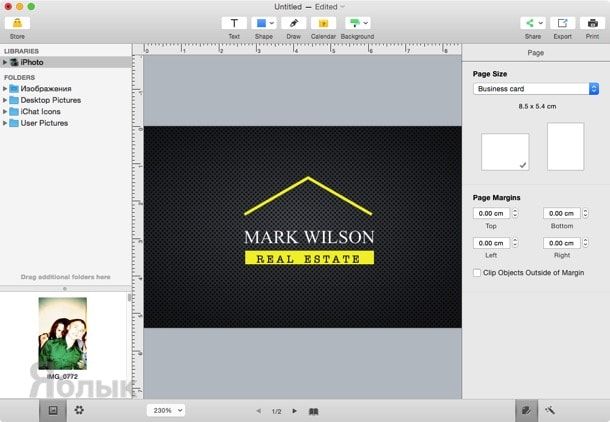Expand the User Pictures folder
Viewport: 610px width, 422px height.
pyautogui.click(x=5, y=123)
